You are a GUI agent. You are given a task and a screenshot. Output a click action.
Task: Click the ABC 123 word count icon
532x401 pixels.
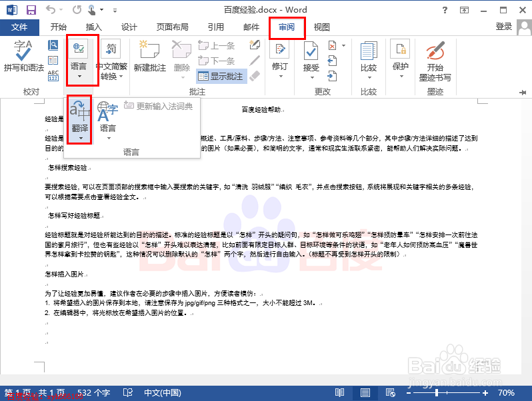pos(53,75)
